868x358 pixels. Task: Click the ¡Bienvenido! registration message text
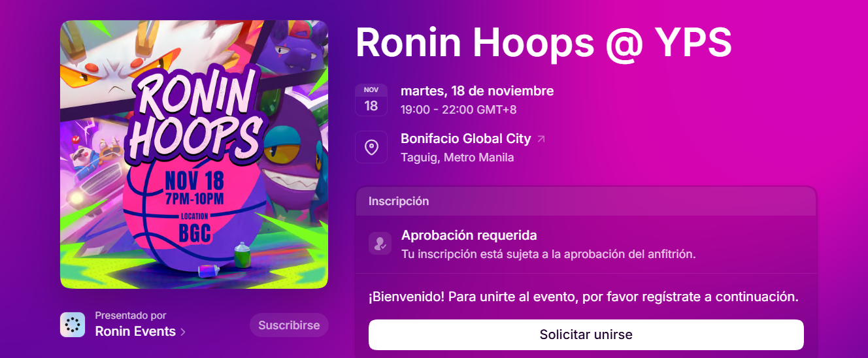click(x=584, y=297)
